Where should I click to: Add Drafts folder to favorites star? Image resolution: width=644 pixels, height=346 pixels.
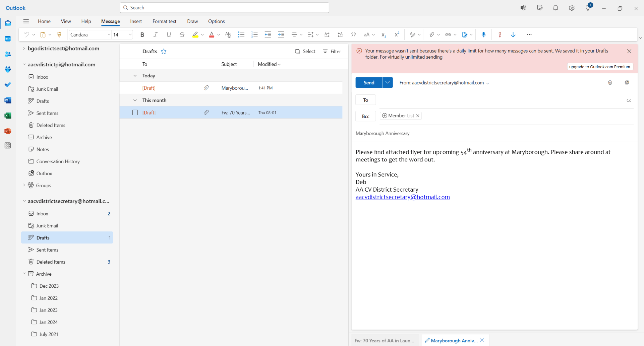164,51
